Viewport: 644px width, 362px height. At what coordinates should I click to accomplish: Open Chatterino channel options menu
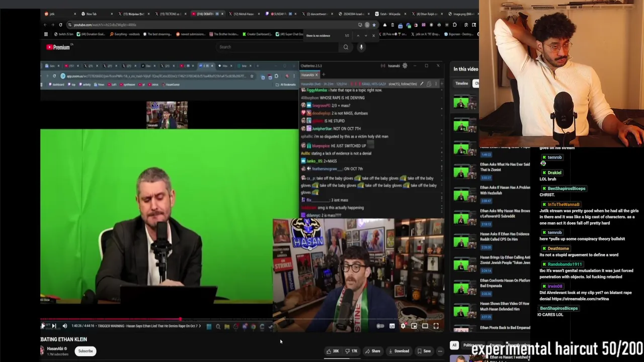436,83
